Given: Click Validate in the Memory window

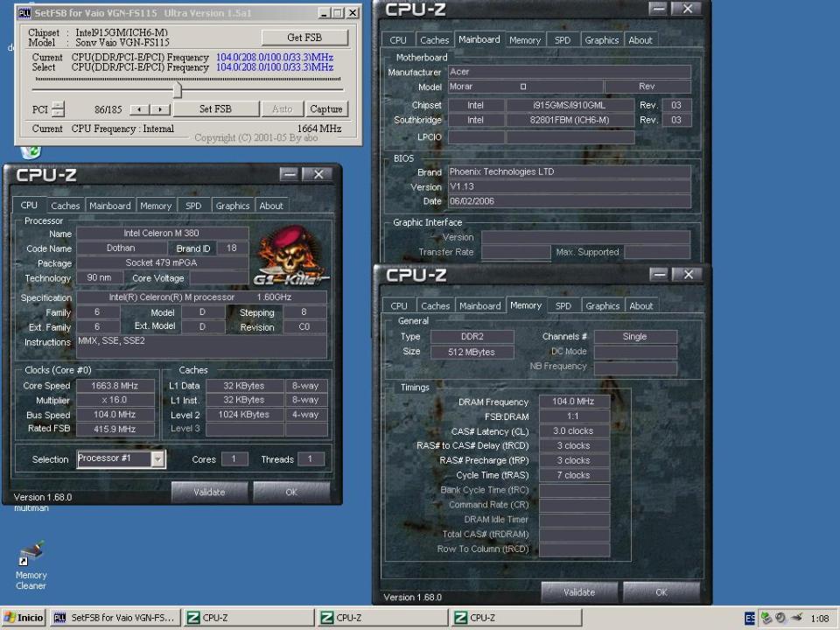Looking at the screenshot, I should (x=579, y=592).
